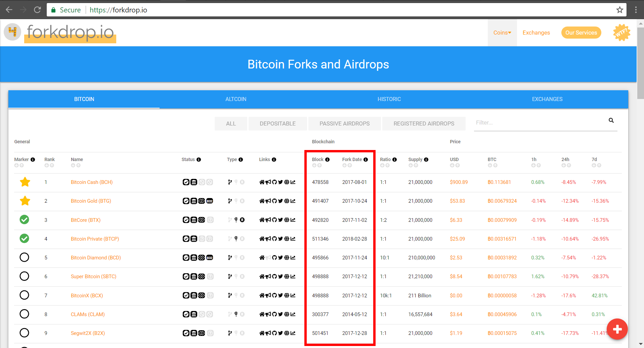Select the PASSIVE AIRDROPS filter button
Viewport: 644px width, 348px height.
coord(345,123)
